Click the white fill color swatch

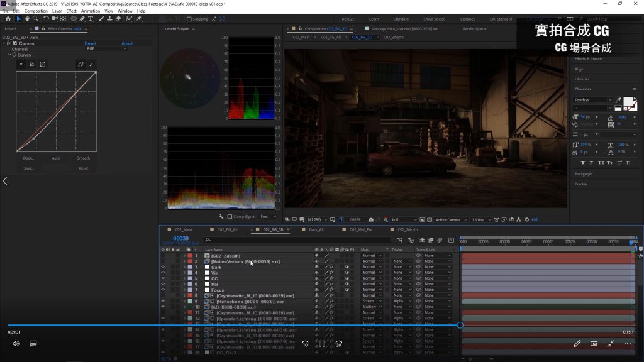coord(628,102)
